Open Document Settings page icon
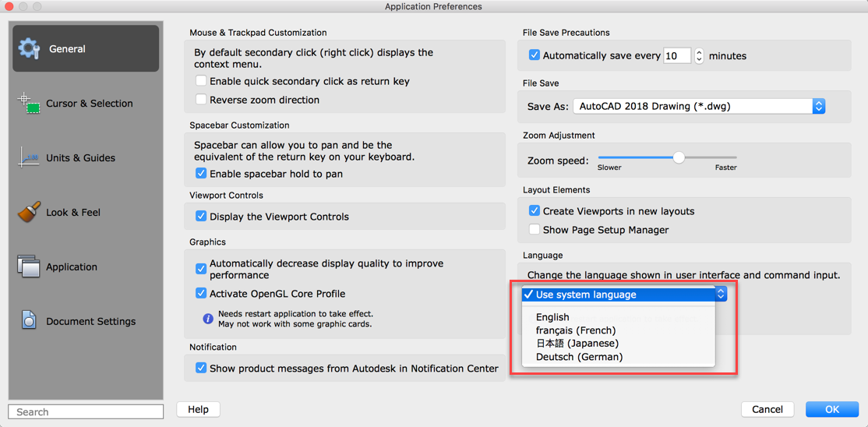 pyautogui.click(x=29, y=320)
